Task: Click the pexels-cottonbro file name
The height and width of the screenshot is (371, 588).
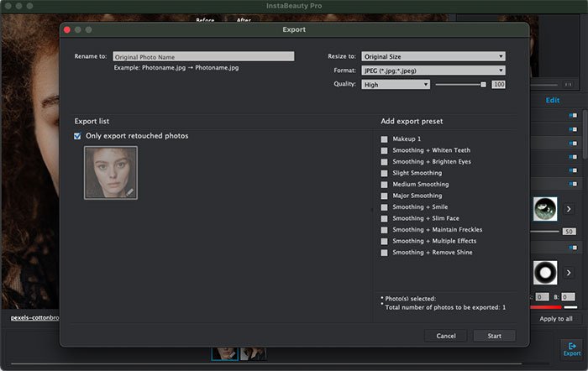Action: click(x=34, y=317)
